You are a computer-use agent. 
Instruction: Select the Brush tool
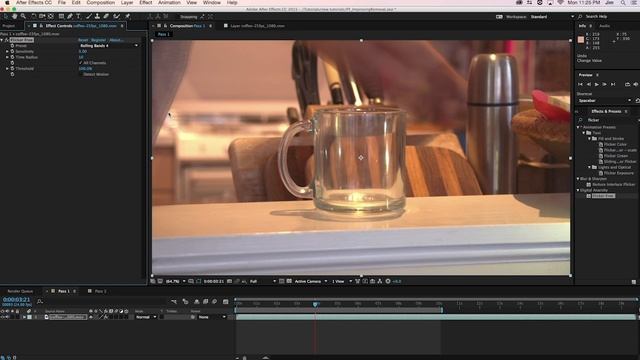[89, 16]
